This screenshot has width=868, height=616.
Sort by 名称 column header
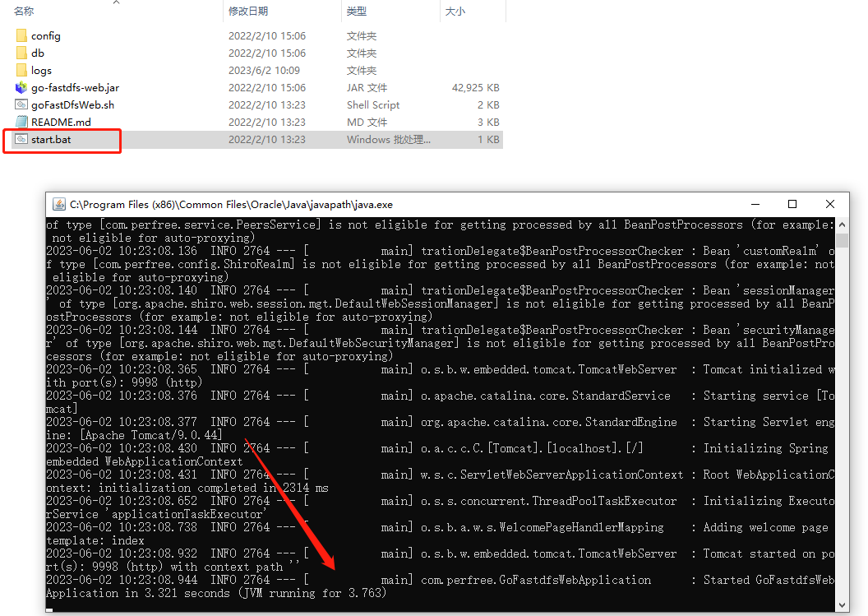click(24, 11)
